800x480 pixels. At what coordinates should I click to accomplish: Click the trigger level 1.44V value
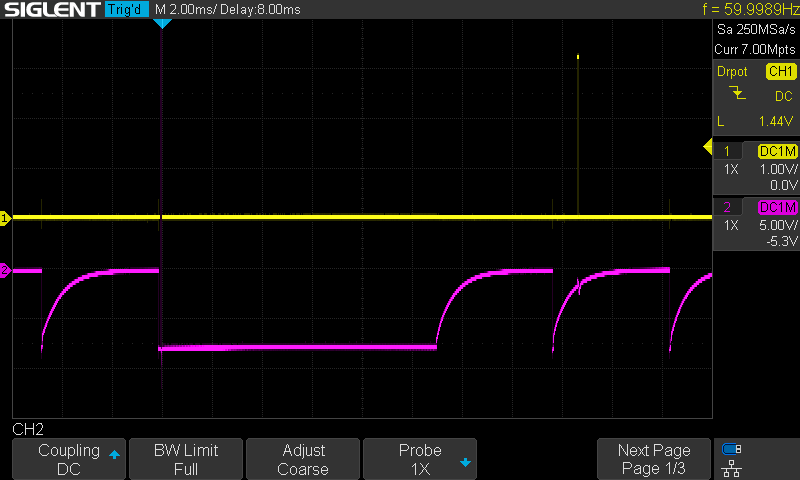tap(776, 121)
